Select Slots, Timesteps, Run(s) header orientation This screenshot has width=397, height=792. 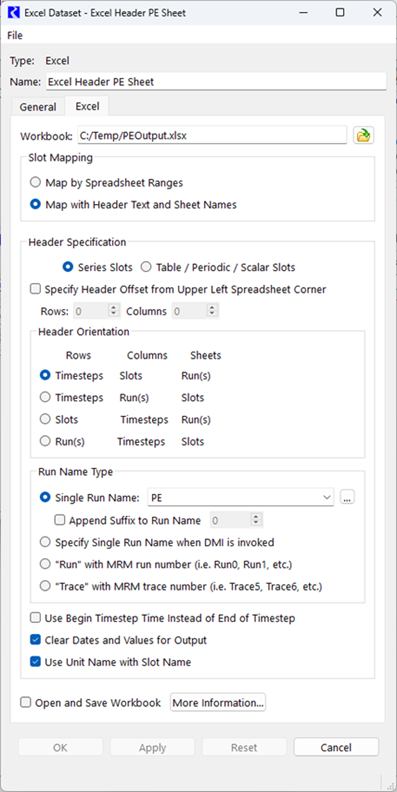point(45,419)
